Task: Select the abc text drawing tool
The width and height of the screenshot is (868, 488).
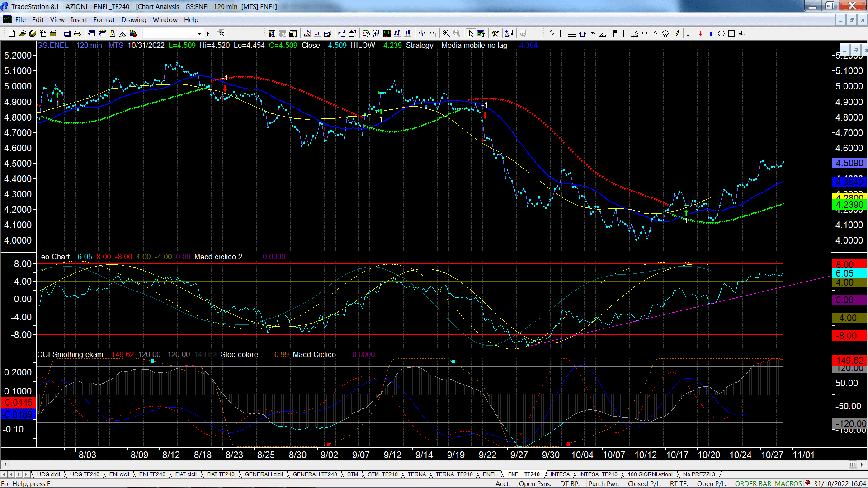Action: [742, 33]
